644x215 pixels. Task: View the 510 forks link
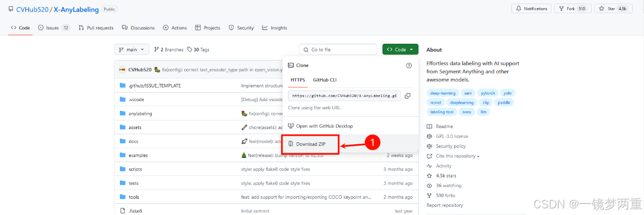click(x=441, y=196)
